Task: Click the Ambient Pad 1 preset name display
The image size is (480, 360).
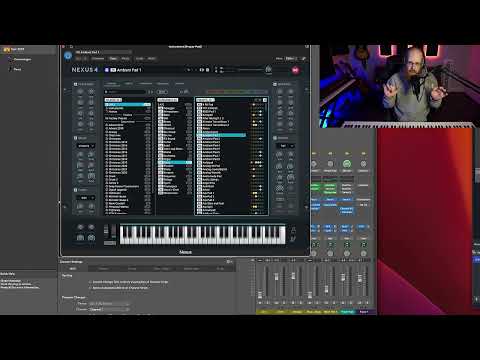Action: 129,70
